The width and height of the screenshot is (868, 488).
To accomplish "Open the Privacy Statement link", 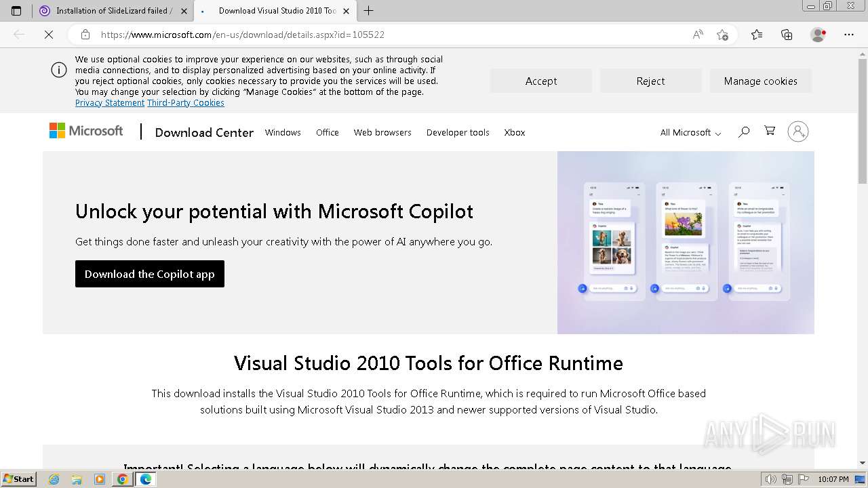I will 110,103.
